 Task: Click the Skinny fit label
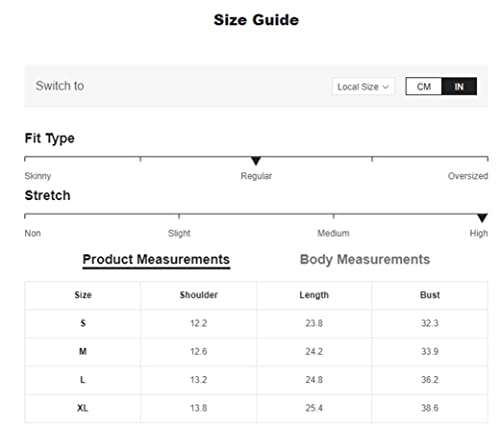coord(38,176)
